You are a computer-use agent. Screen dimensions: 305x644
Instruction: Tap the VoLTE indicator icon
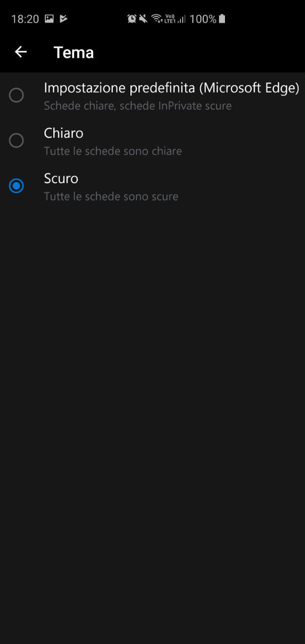[x=169, y=19]
